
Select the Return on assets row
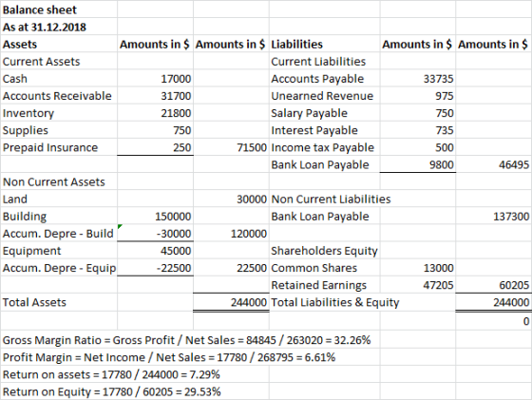(111, 374)
